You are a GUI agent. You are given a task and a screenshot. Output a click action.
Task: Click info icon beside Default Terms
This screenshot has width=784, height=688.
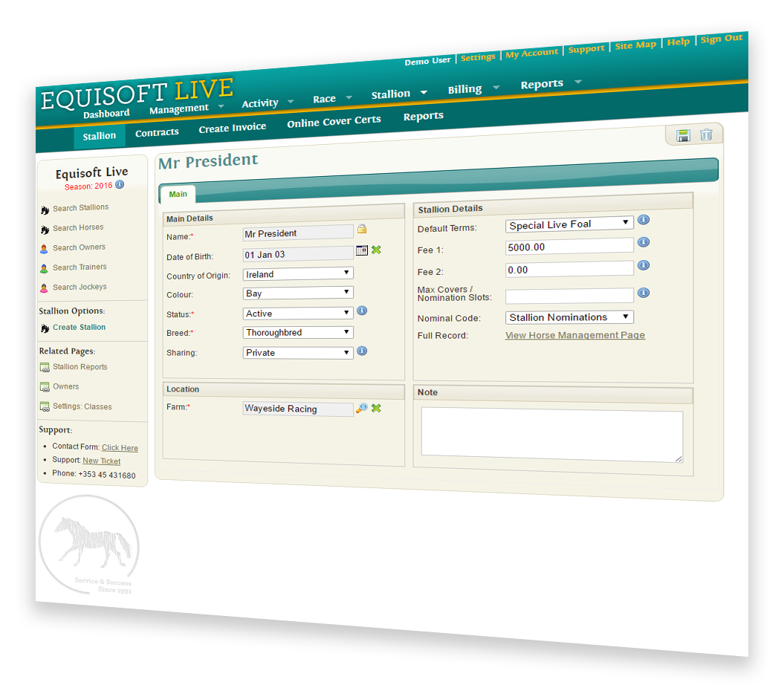click(644, 219)
